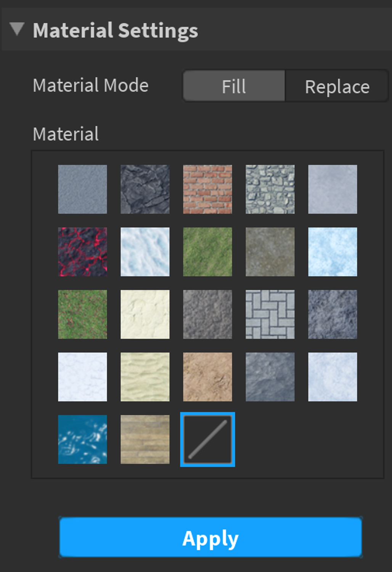Screen dimensions: 392x572
Task: Select the Air (empty) material
Action: click(x=207, y=439)
